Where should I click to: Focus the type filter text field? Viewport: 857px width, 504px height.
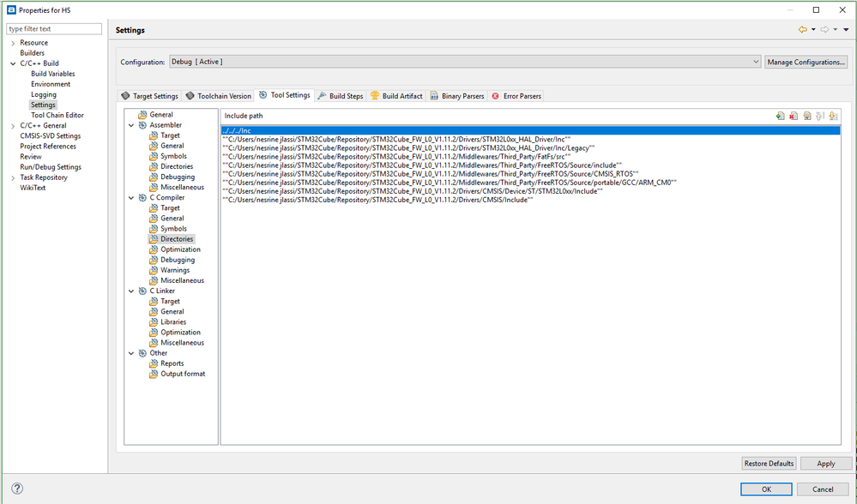54,28
